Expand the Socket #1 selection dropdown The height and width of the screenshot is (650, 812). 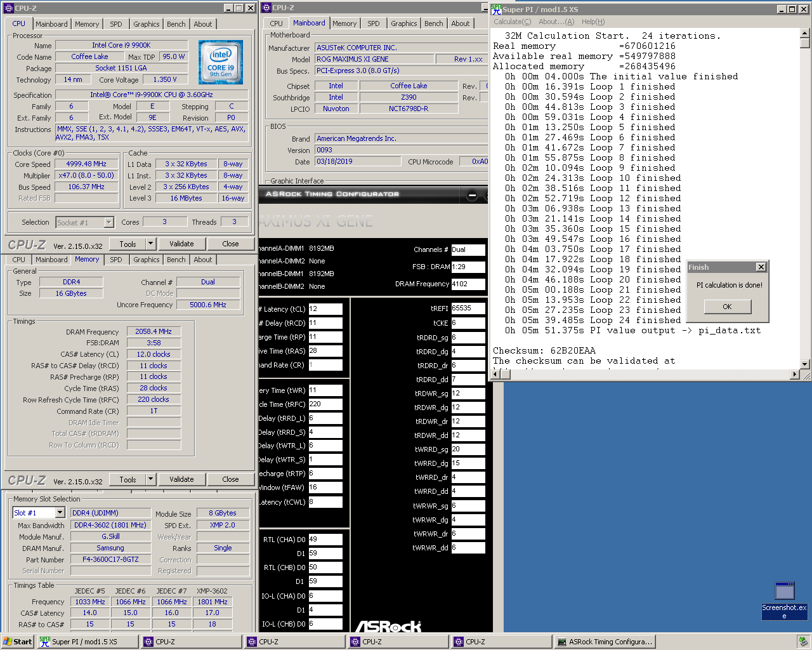[x=108, y=222]
